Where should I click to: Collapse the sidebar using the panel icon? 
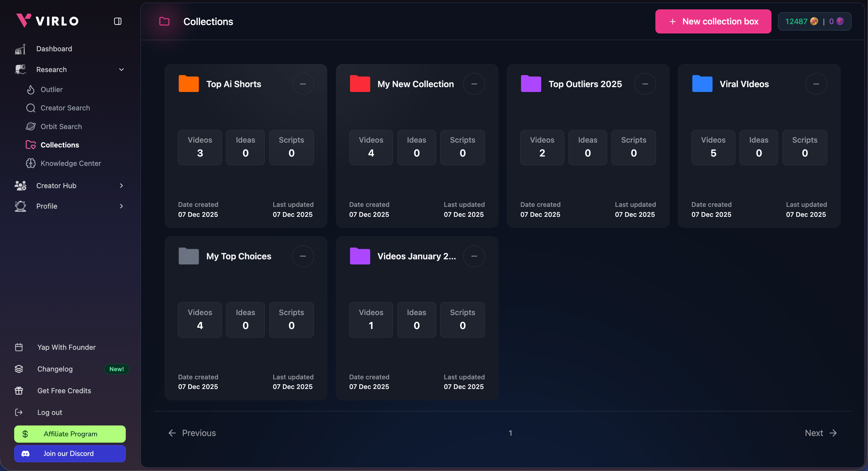click(118, 21)
